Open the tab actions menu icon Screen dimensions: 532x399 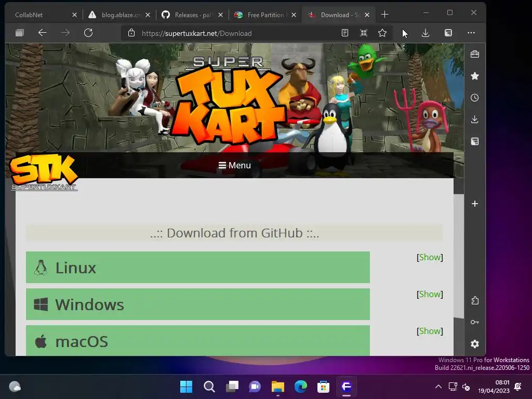click(x=20, y=33)
